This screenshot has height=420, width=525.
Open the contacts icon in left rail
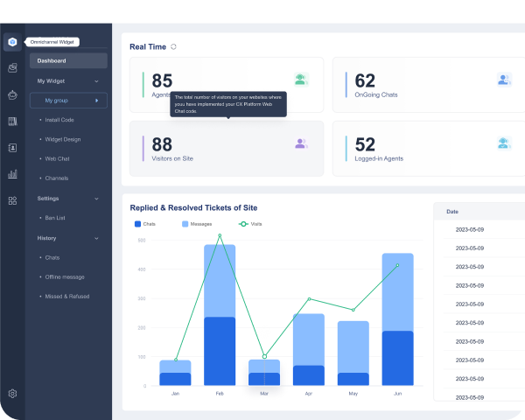12,148
